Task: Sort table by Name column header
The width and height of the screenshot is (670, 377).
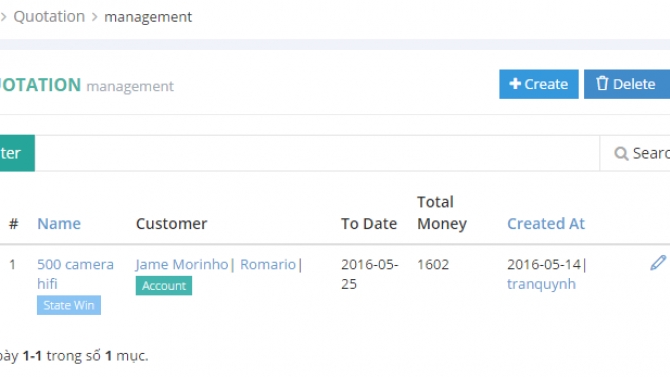Action: click(x=59, y=224)
